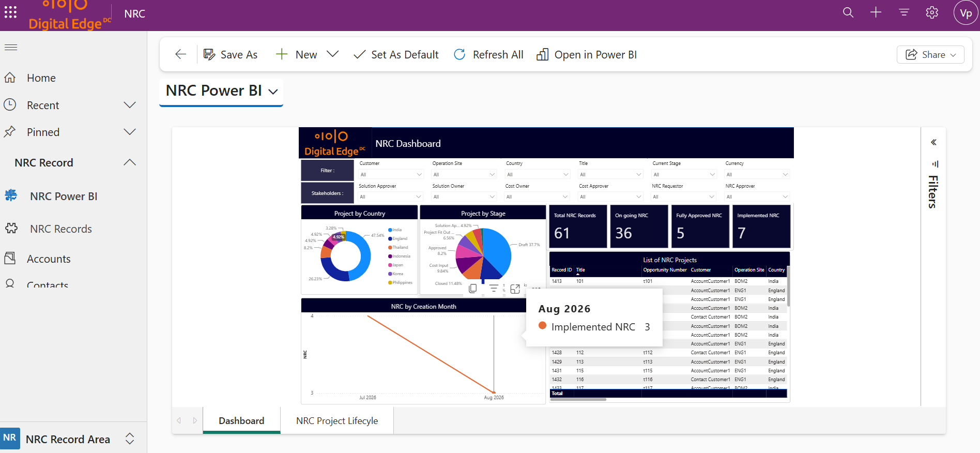Open the Solution Approver filter dropdown
The height and width of the screenshot is (453, 980).
391,197
